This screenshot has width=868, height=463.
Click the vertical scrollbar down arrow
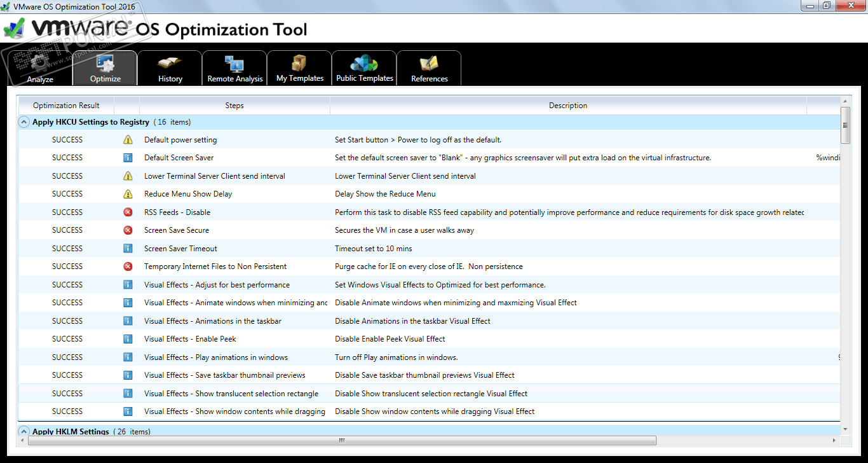click(845, 430)
